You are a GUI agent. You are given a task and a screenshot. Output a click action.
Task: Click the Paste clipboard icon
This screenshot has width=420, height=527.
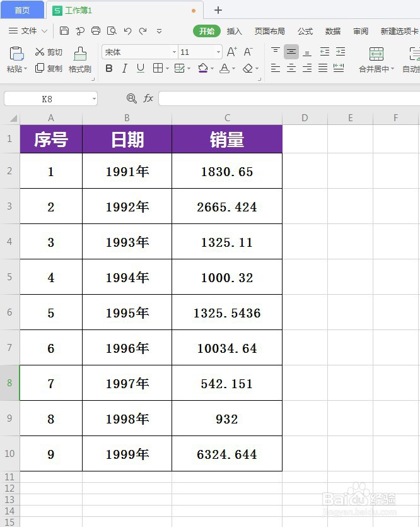(x=16, y=54)
